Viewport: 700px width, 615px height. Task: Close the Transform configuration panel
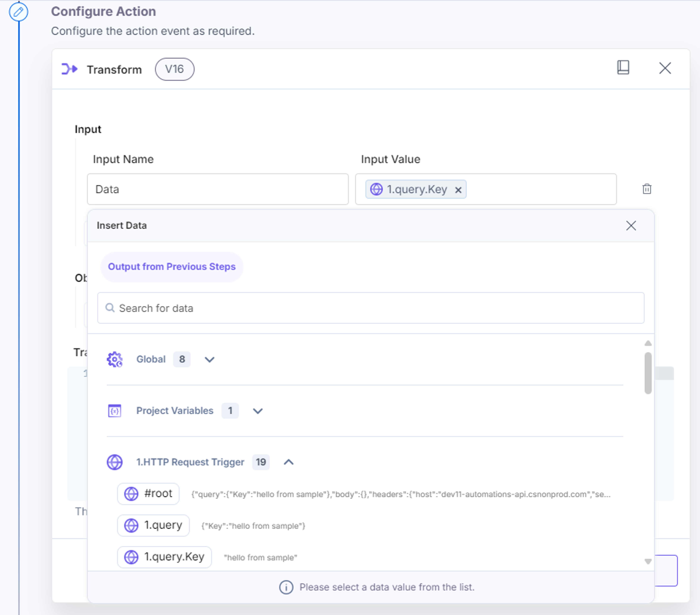tap(665, 68)
